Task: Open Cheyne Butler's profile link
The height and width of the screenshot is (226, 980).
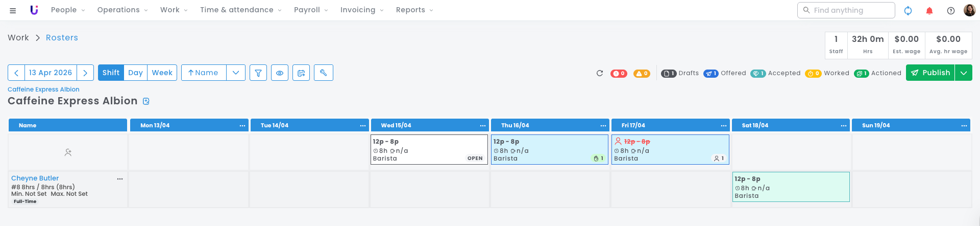Action: coord(35,178)
